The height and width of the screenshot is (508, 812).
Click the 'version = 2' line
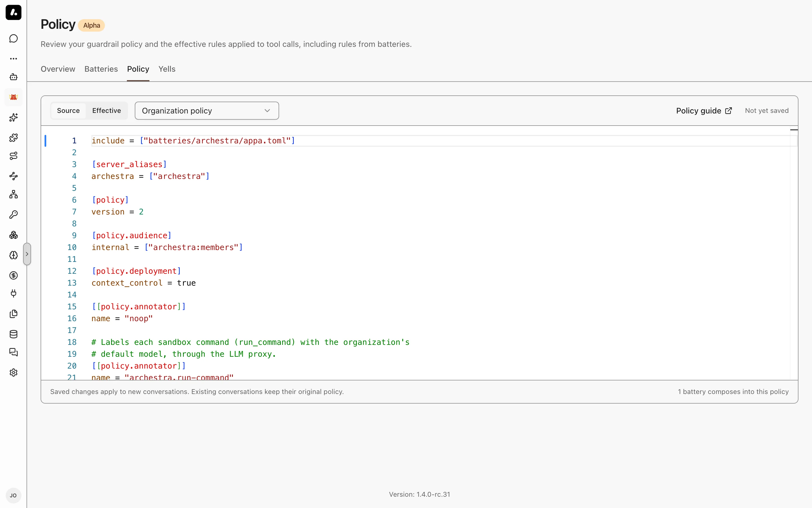(x=118, y=212)
